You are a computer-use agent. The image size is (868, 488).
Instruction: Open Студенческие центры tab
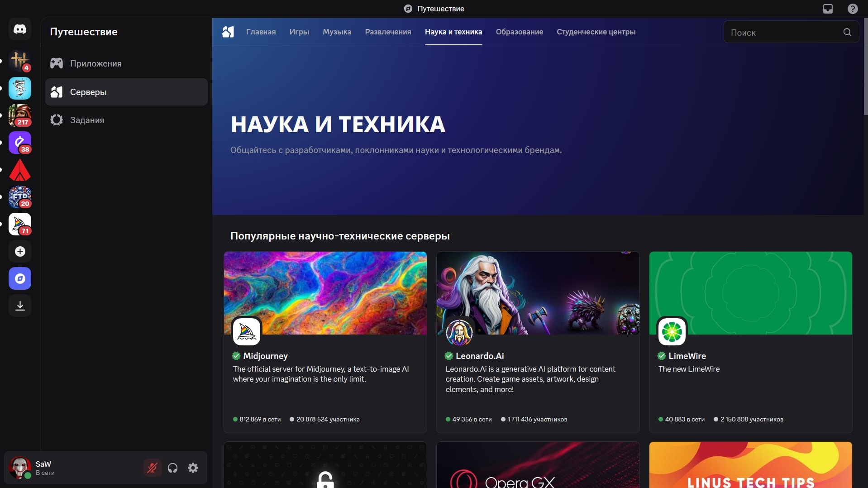click(596, 32)
